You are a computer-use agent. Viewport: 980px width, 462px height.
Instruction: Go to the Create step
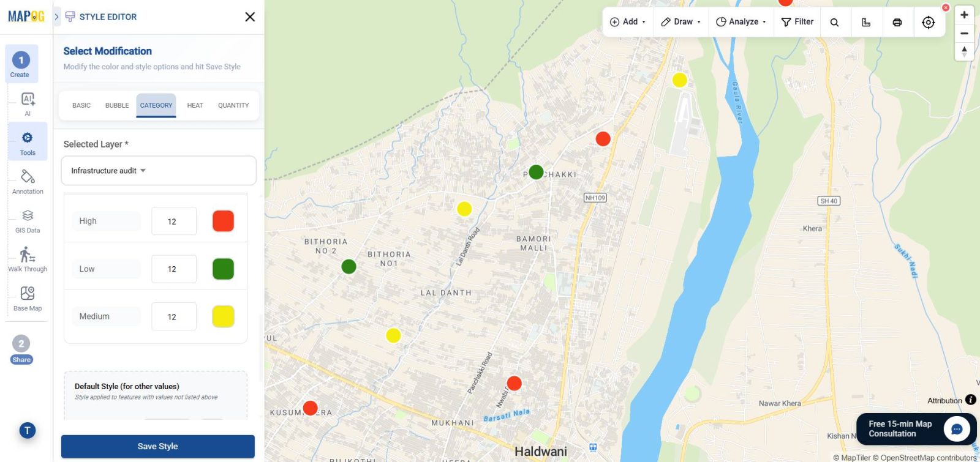21,64
